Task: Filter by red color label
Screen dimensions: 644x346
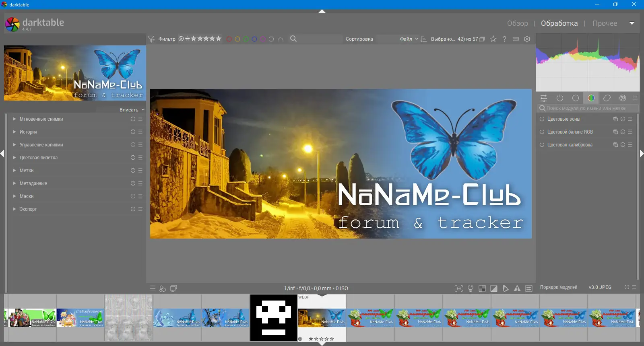Action: coord(229,39)
